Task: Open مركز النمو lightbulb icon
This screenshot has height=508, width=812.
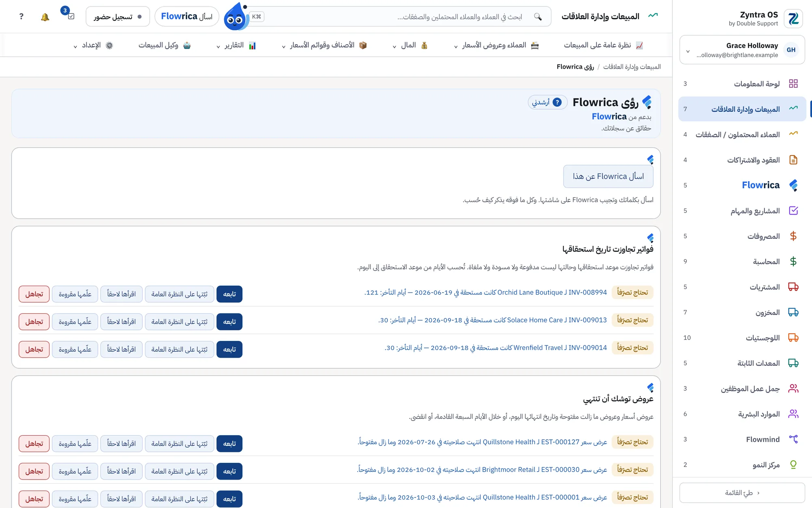Action: tap(793, 465)
